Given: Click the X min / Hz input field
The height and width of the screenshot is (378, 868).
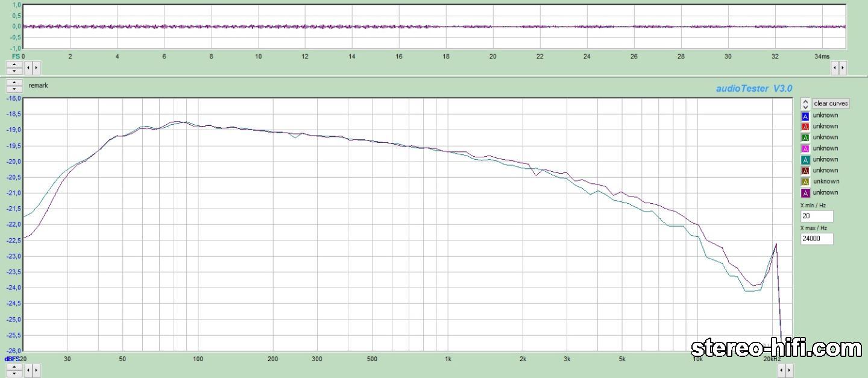Looking at the screenshot, I should pyautogui.click(x=817, y=216).
